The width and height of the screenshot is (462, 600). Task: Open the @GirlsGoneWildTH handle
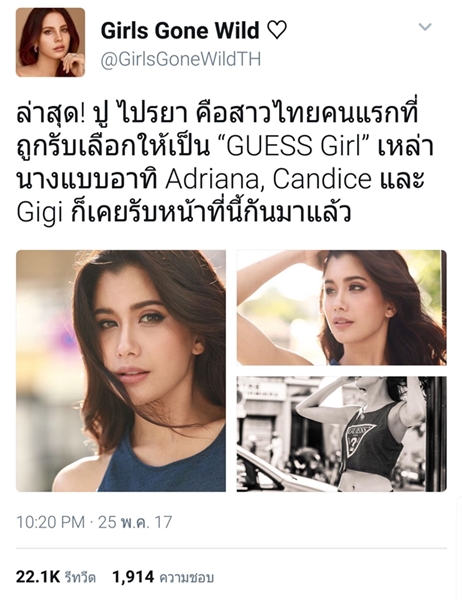pos(181,59)
